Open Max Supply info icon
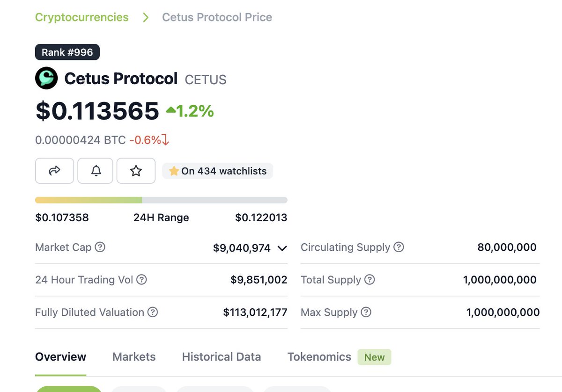The image size is (562, 392). pos(366,312)
